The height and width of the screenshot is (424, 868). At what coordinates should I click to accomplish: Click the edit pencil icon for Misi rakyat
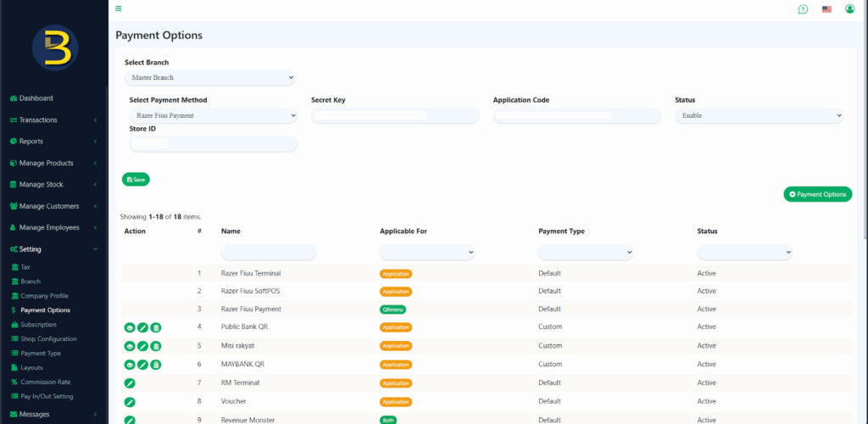coord(143,346)
